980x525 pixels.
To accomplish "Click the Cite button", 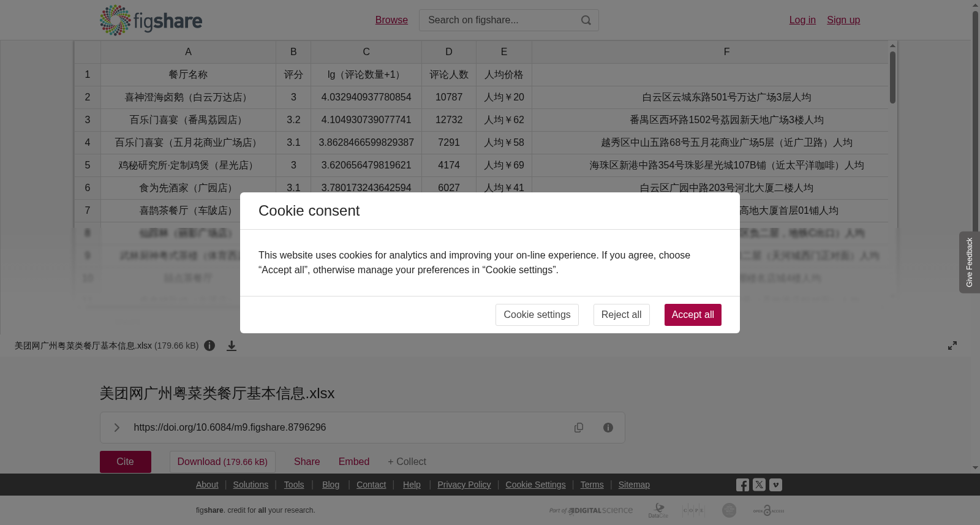I will (x=126, y=462).
